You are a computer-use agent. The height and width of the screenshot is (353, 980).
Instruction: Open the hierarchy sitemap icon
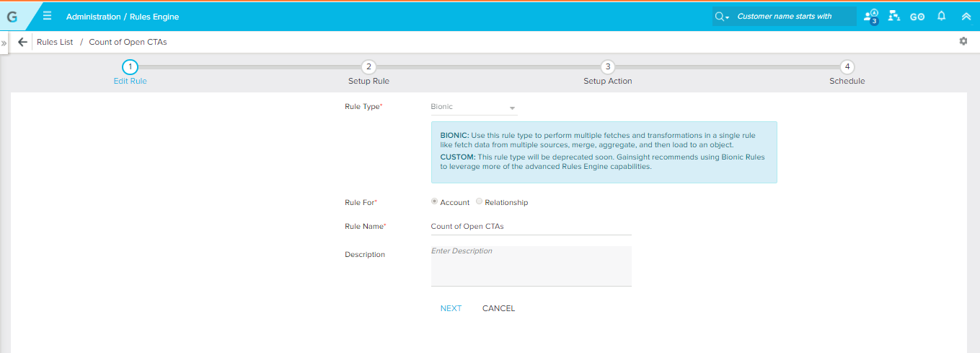[x=894, y=16]
